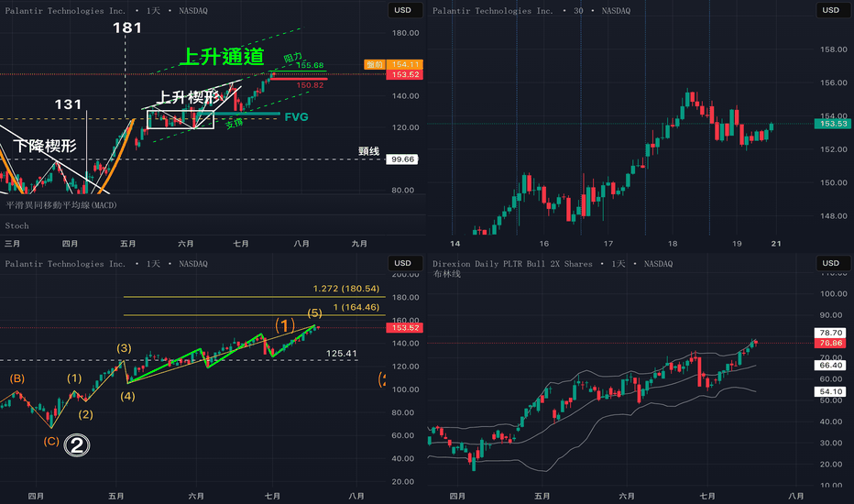Select the Stoch indicator label

click(16, 225)
